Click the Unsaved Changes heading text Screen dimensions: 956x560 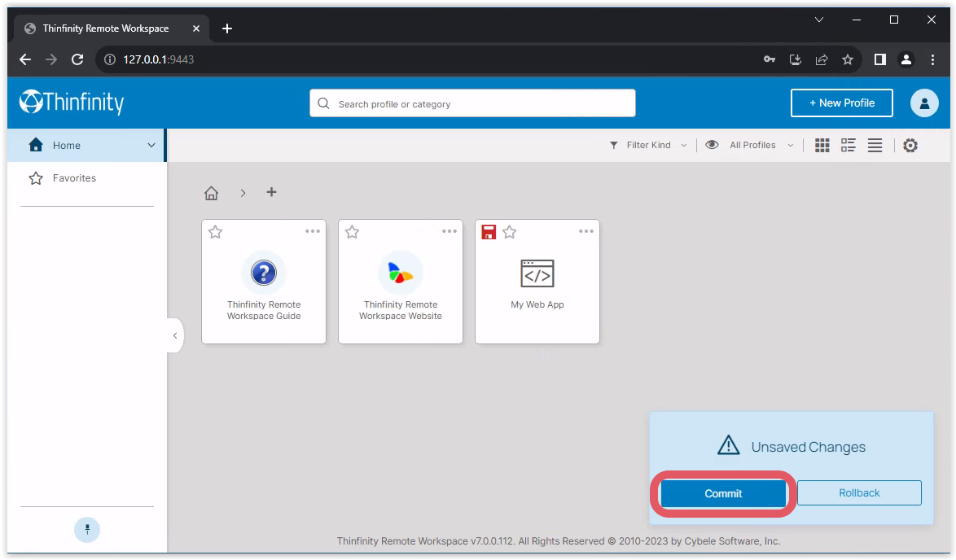(808, 448)
